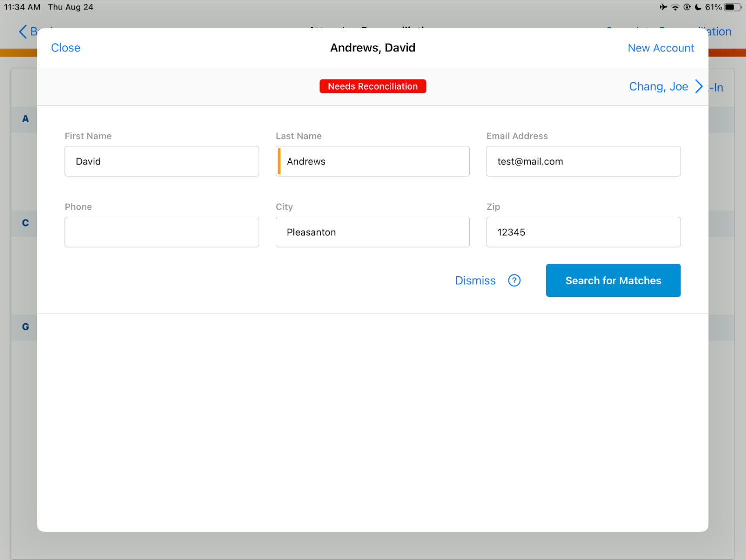This screenshot has height=560, width=746.
Task: Dismiss this reconciliation record
Action: (475, 281)
